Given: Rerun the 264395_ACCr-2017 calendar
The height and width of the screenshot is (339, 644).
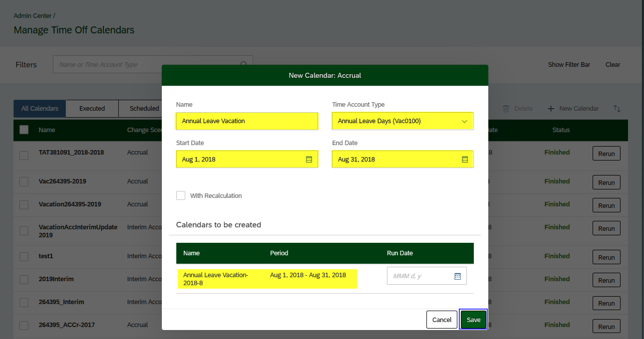Looking at the screenshot, I should tap(607, 327).
